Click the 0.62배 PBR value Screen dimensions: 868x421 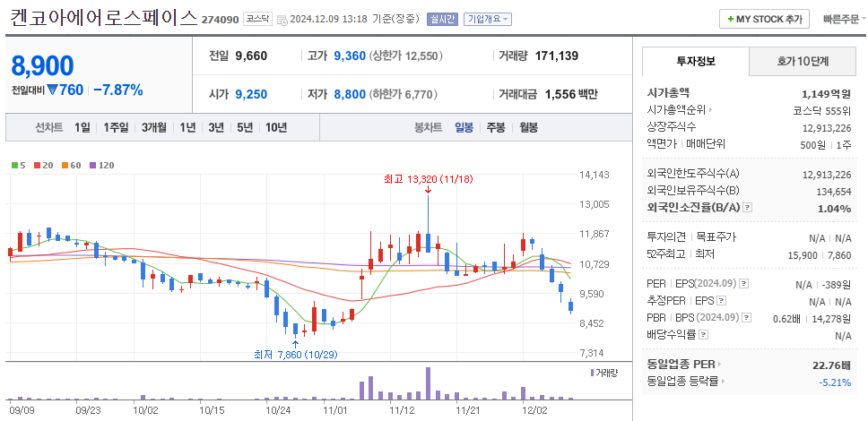click(788, 318)
